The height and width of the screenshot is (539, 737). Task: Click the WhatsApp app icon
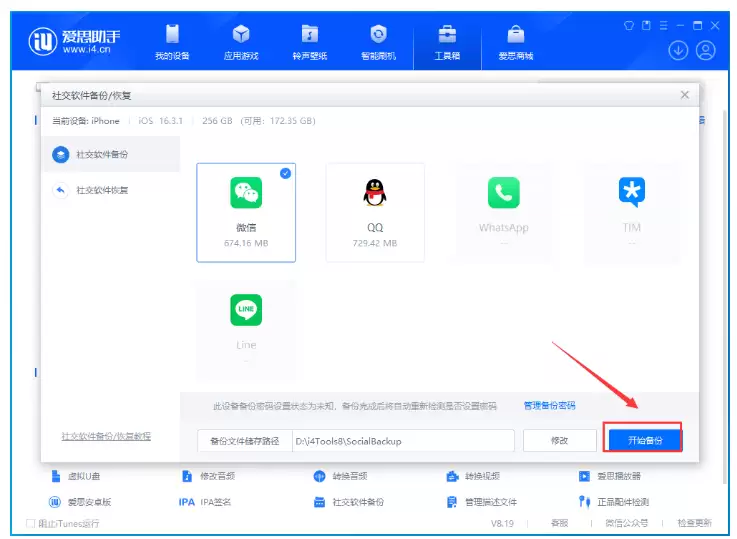click(x=503, y=192)
